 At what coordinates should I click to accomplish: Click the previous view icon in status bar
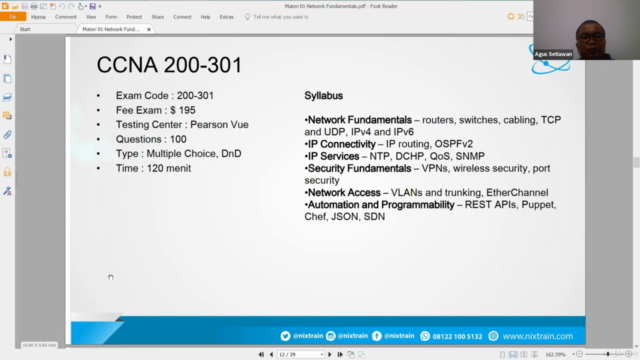point(351,355)
